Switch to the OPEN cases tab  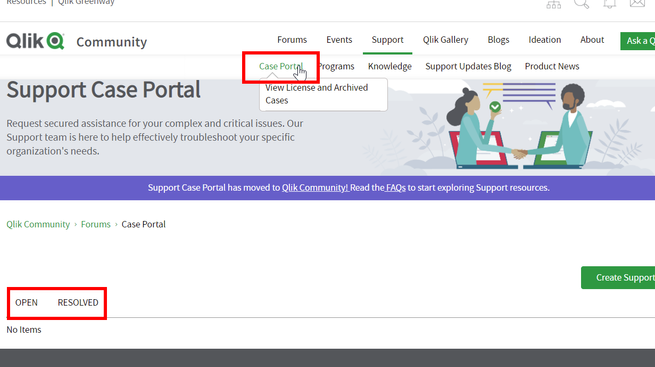click(x=26, y=303)
